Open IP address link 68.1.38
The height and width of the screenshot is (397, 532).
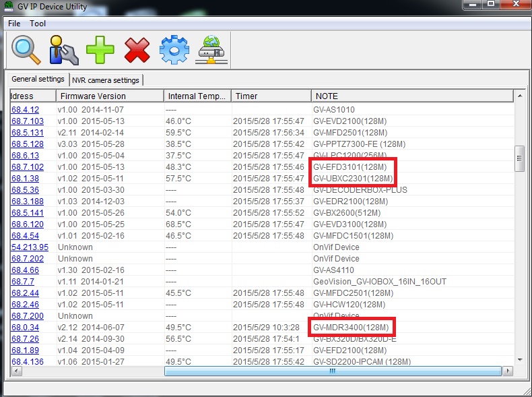[x=25, y=179]
